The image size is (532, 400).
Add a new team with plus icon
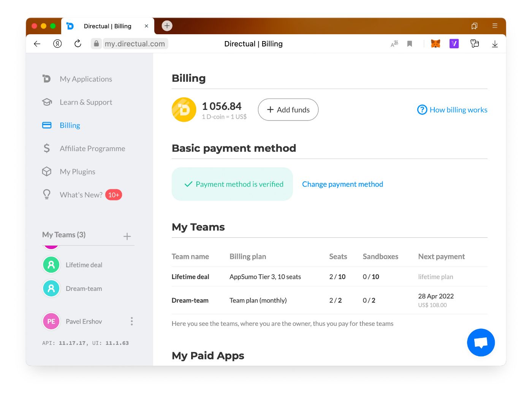(127, 237)
